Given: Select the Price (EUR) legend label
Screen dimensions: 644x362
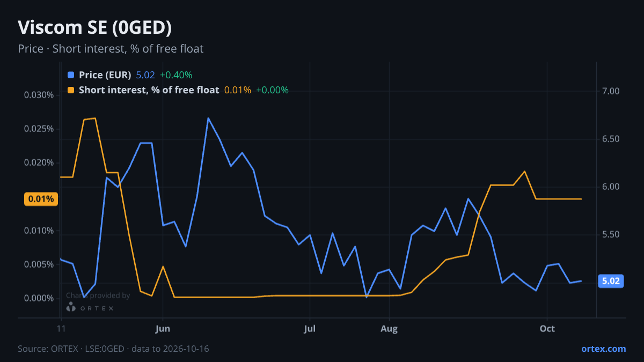Looking at the screenshot, I should pyautogui.click(x=105, y=75).
